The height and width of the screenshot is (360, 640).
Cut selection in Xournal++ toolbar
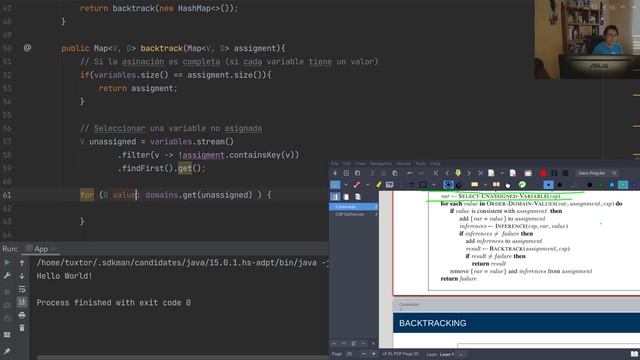click(x=372, y=173)
